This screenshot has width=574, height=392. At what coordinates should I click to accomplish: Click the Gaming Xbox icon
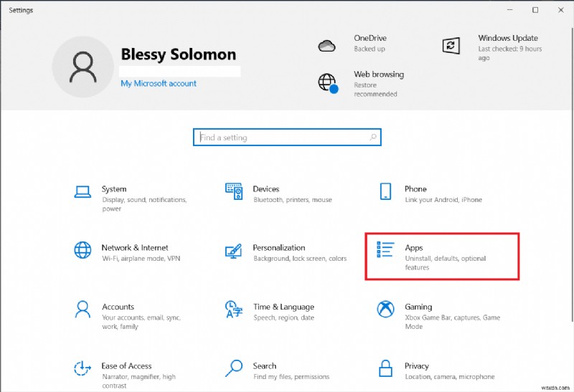point(386,309)
